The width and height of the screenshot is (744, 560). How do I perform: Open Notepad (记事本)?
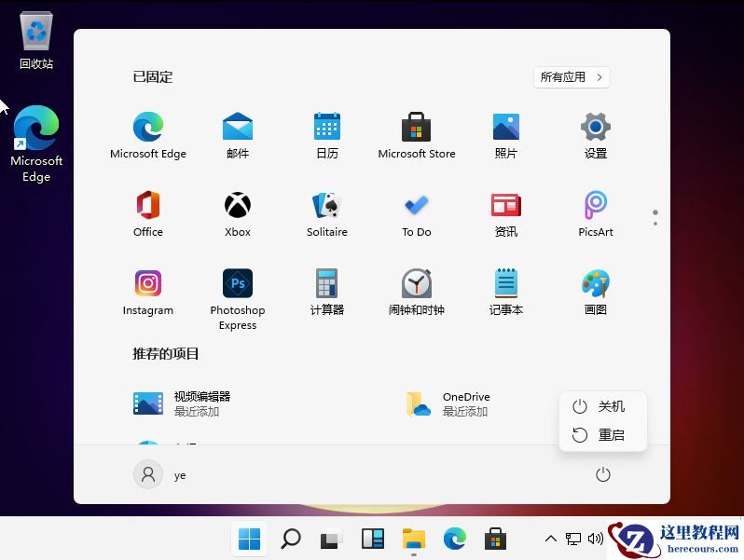(x=506, y=292)
